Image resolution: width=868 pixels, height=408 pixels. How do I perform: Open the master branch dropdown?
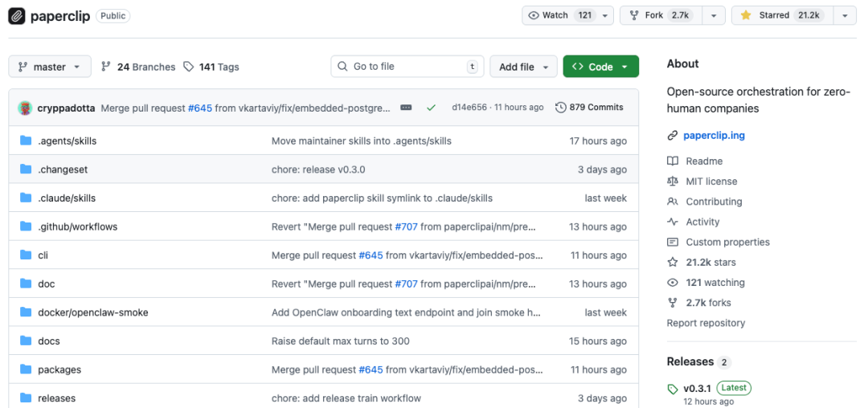(49, 67)
